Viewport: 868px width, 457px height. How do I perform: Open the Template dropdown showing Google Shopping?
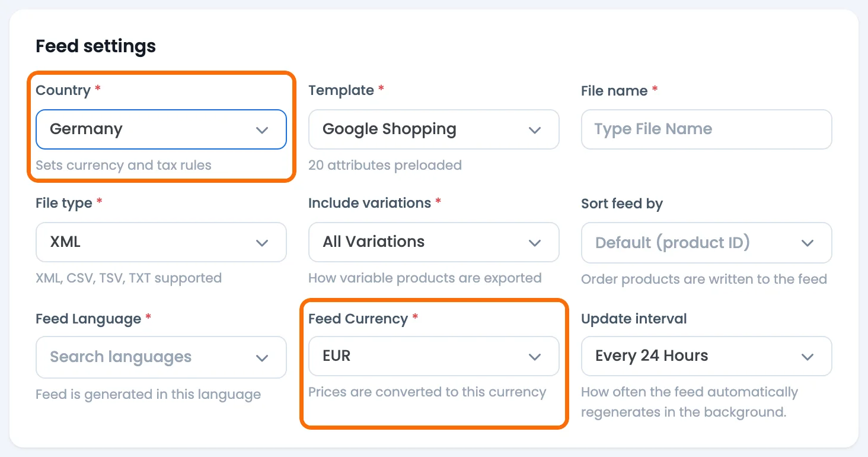click(434, 129)
